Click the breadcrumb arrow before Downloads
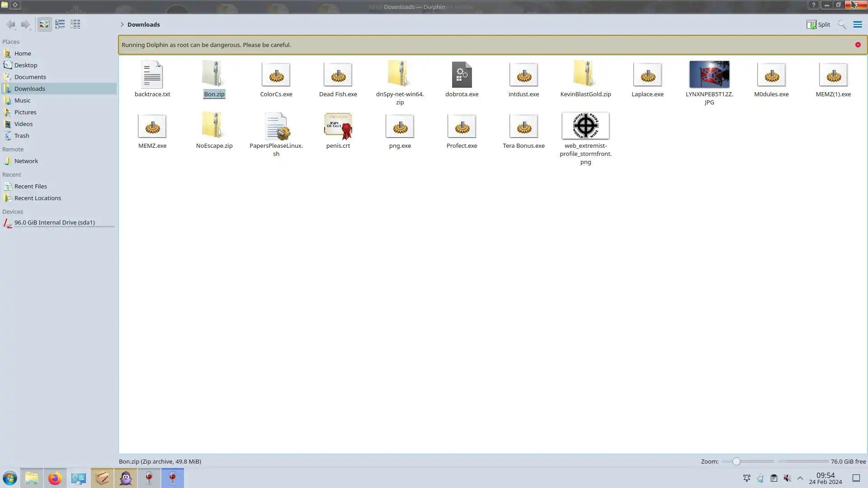 [x=122, y=24]
